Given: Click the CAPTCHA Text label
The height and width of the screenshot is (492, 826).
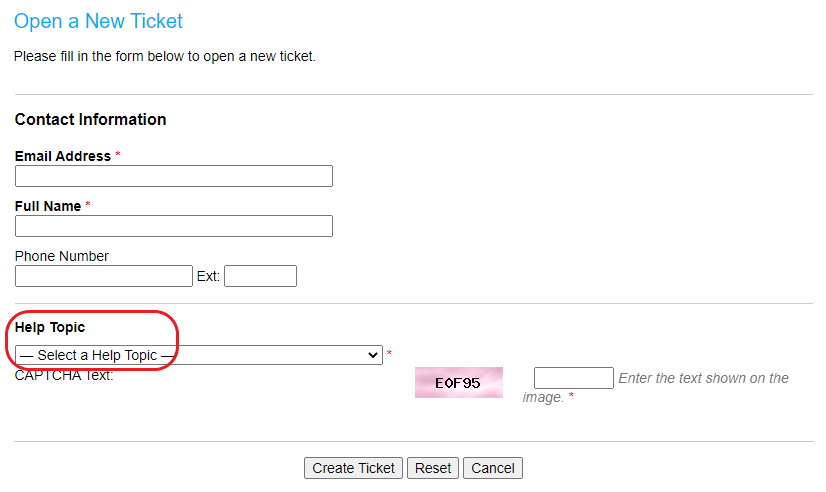Looking at the screenshot, I should 64,375.
